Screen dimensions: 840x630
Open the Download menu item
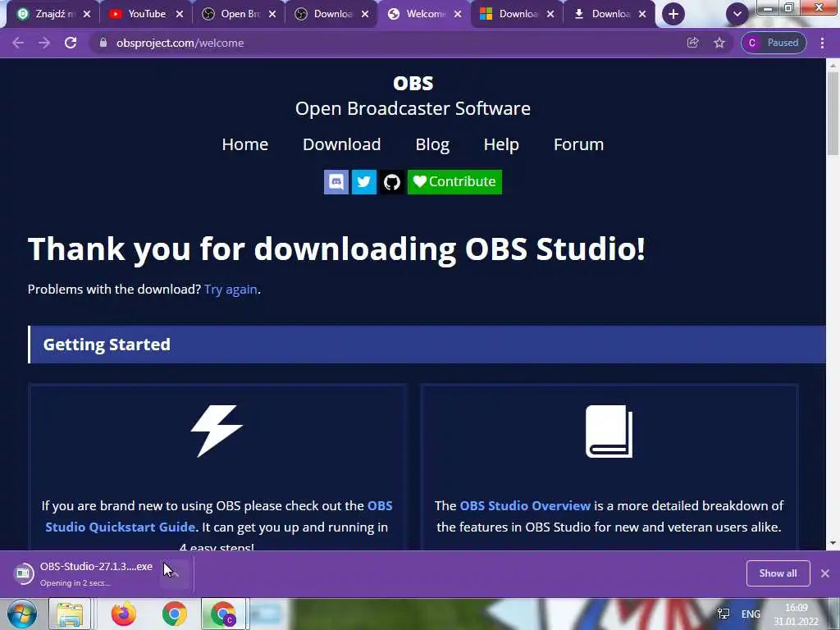click(x=342, y=144)
